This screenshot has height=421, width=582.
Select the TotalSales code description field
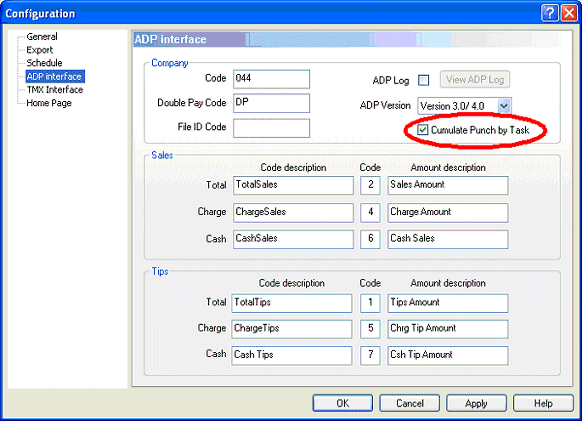pos(293,185)
